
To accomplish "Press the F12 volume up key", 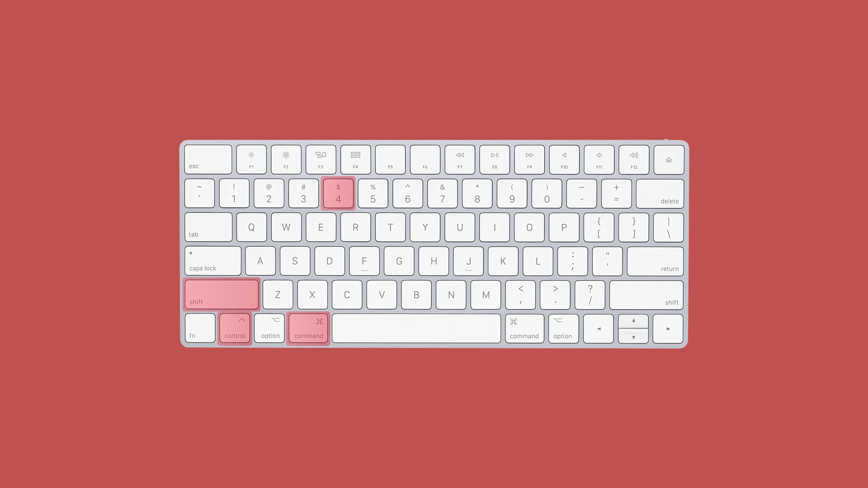I will tap(634, 159).
